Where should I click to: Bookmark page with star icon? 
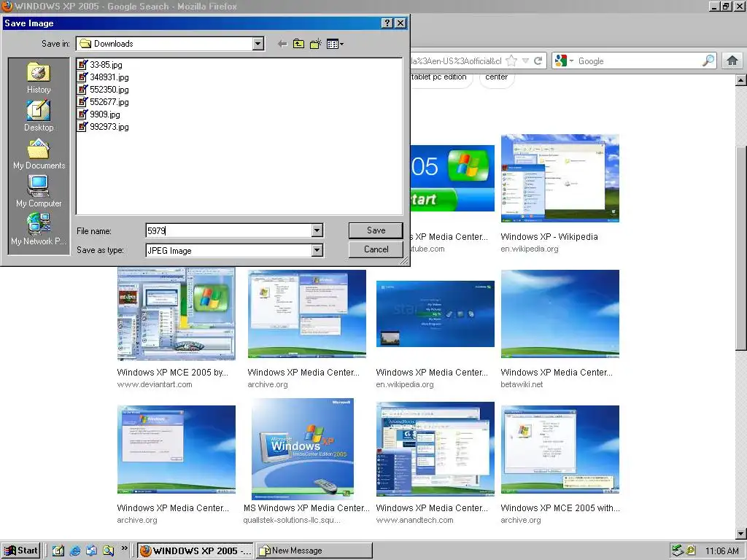[x=511, y=61]
